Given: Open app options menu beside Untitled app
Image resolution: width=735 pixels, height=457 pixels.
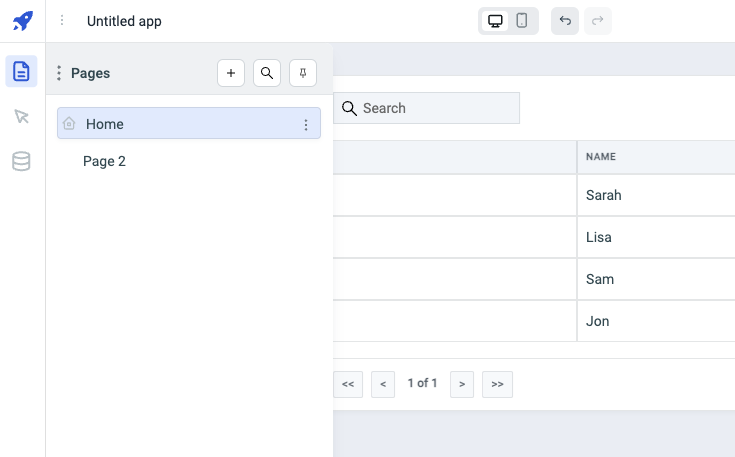Looking at the screenshot, I should click(x=63, y=21).
